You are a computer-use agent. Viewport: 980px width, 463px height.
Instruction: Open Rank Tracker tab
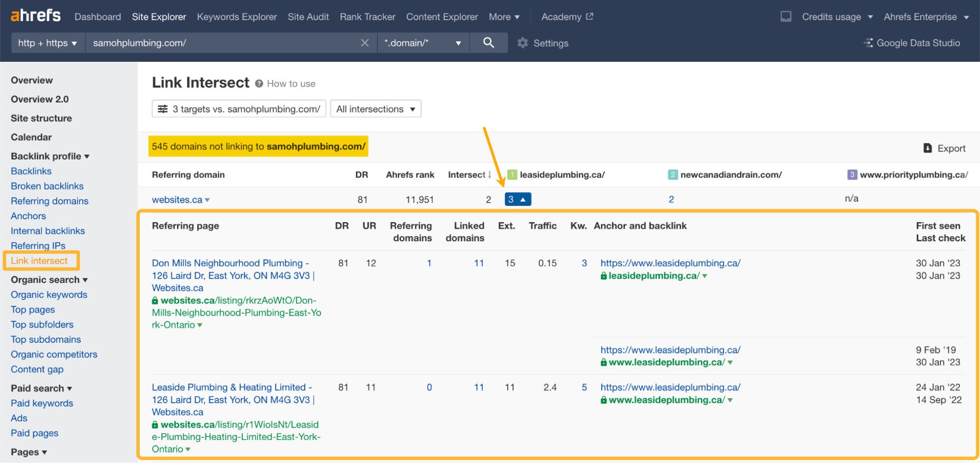pos(367,17)
